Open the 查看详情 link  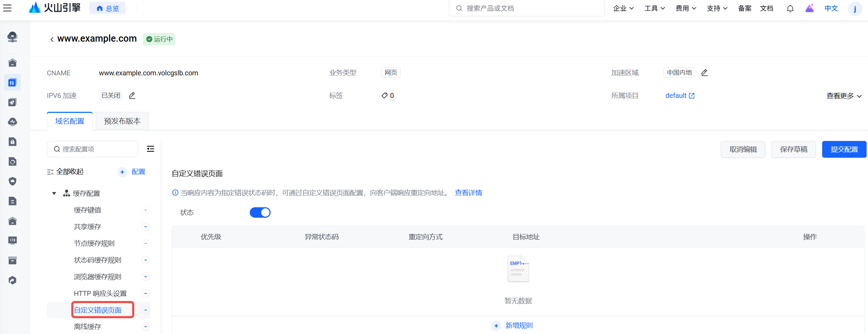click(x=468, y=193)
